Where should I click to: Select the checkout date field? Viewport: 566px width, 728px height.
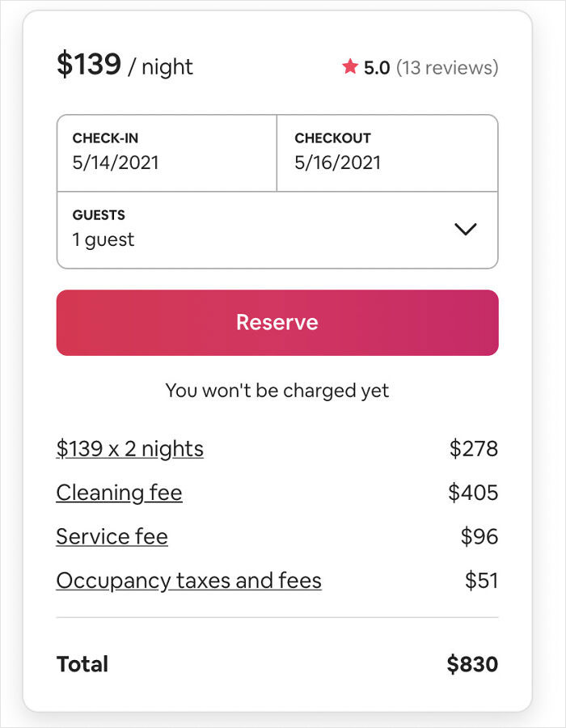[x=387, y=153]
